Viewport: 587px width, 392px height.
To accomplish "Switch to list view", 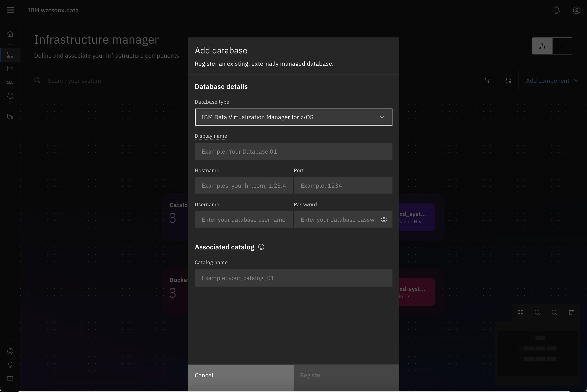I will click(563, 46).
